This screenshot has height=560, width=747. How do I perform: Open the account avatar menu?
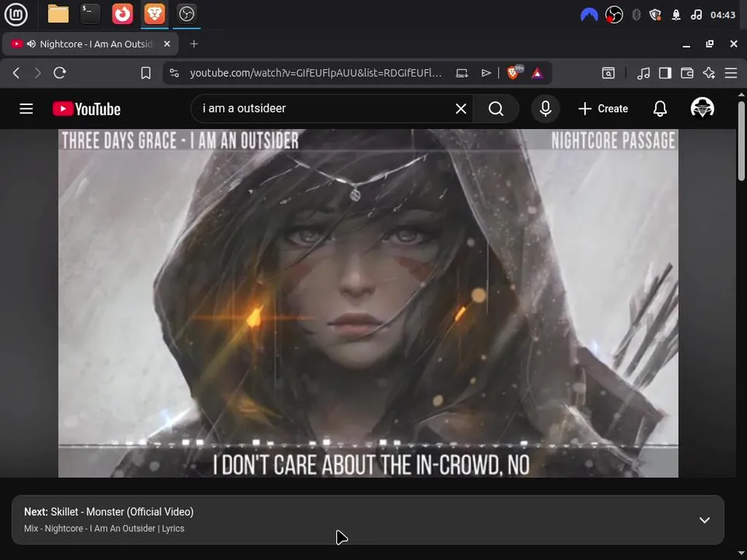(702, 107)
